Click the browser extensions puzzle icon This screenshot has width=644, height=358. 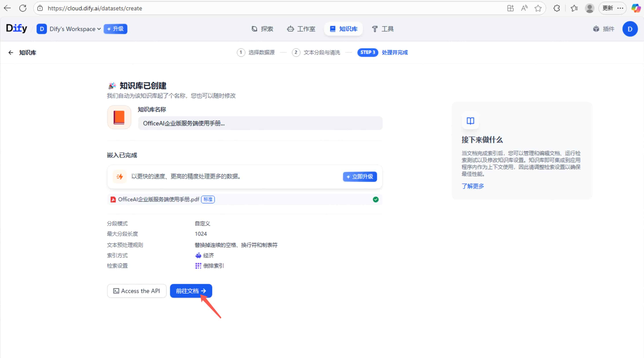click(x=556, y=8)
